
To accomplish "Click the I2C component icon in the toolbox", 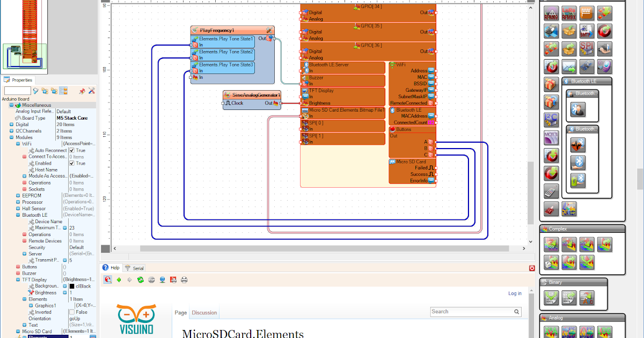I will [551, 120].
